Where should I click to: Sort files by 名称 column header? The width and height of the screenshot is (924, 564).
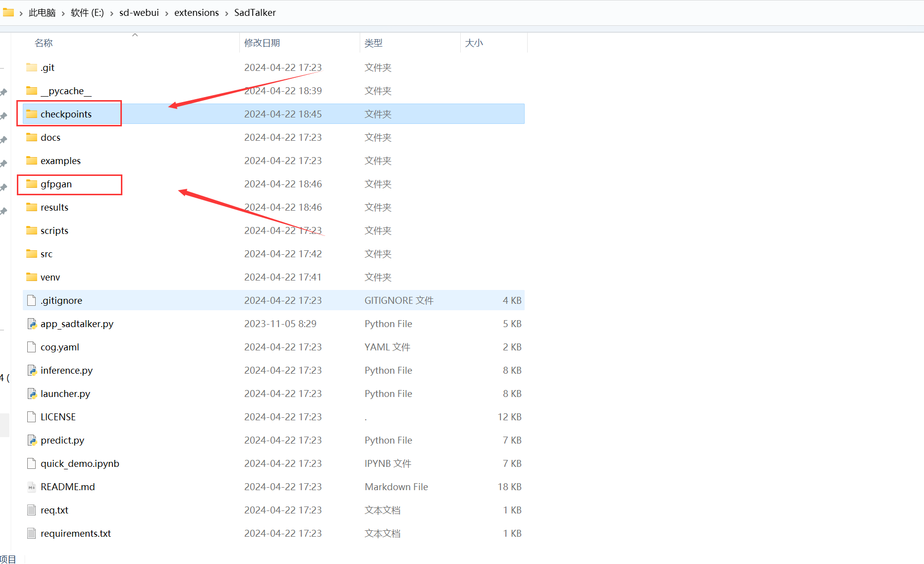pyautogui.click(x=44, y=43)
